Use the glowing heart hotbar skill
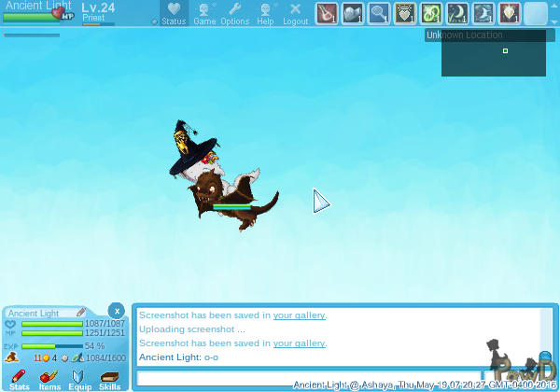Viewport: 560px width, 392px height. click(405, 13)
